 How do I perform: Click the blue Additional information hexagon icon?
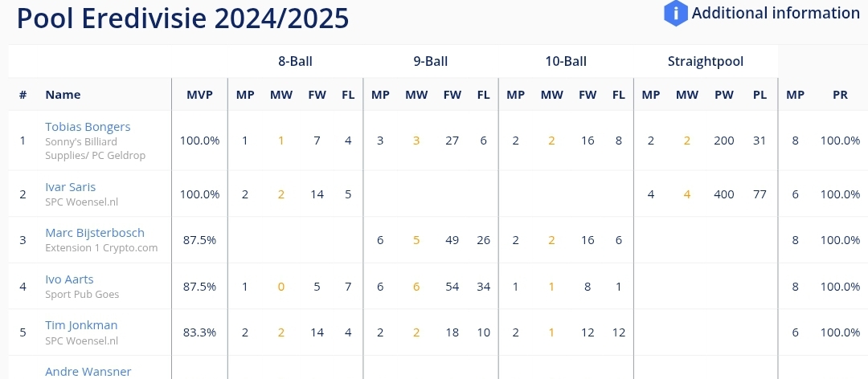coord(675,14)
